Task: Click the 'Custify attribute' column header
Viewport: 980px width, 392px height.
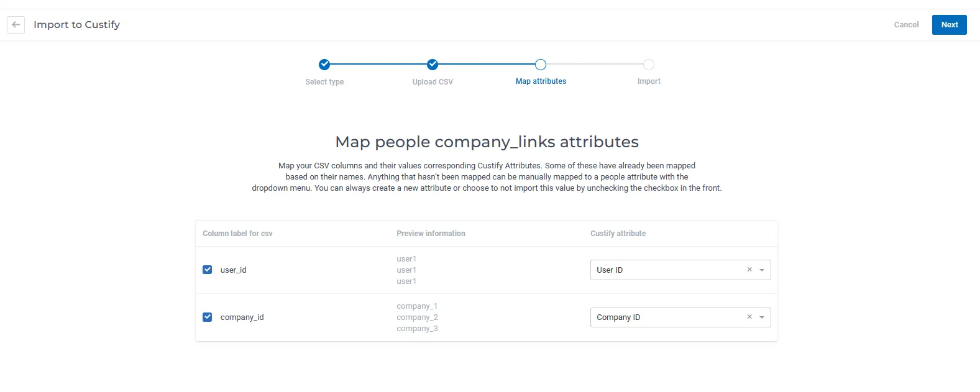Action: (x=618, y=234)
